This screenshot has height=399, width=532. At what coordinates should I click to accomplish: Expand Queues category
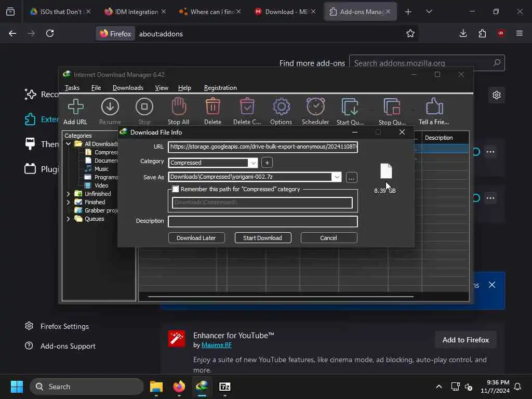(68, 219)
